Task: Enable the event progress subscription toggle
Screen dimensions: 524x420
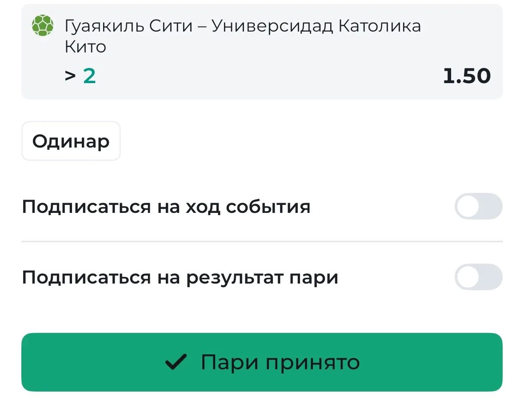Action: point(478,206)
